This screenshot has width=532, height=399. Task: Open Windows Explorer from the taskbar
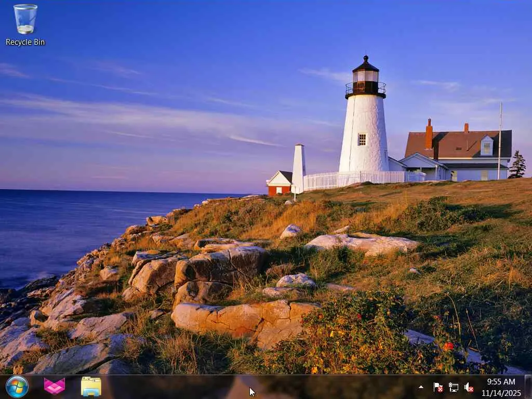[91, 387]
